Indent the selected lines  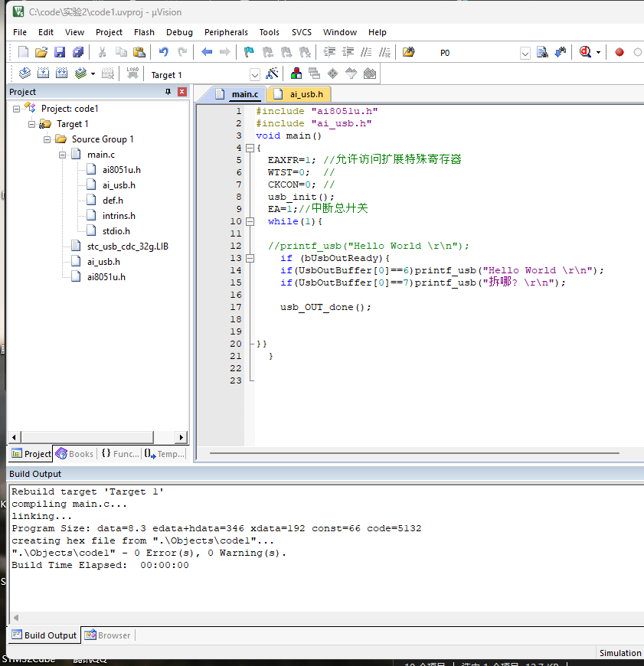(329, 52)
